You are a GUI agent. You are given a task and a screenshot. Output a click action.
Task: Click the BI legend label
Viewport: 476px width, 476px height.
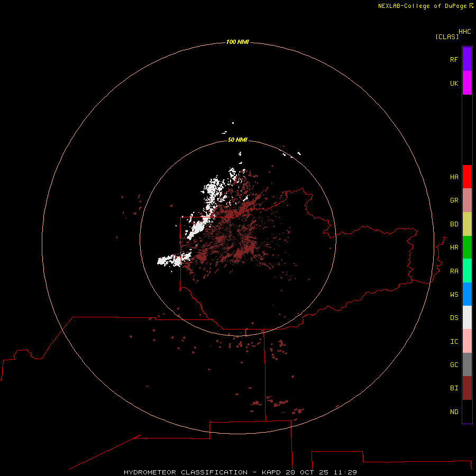pos(454,388)
